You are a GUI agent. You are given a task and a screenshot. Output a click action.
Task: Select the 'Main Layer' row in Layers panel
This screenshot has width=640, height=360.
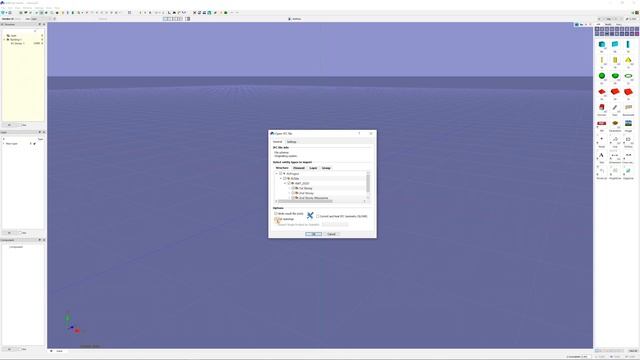click(11, 144)
